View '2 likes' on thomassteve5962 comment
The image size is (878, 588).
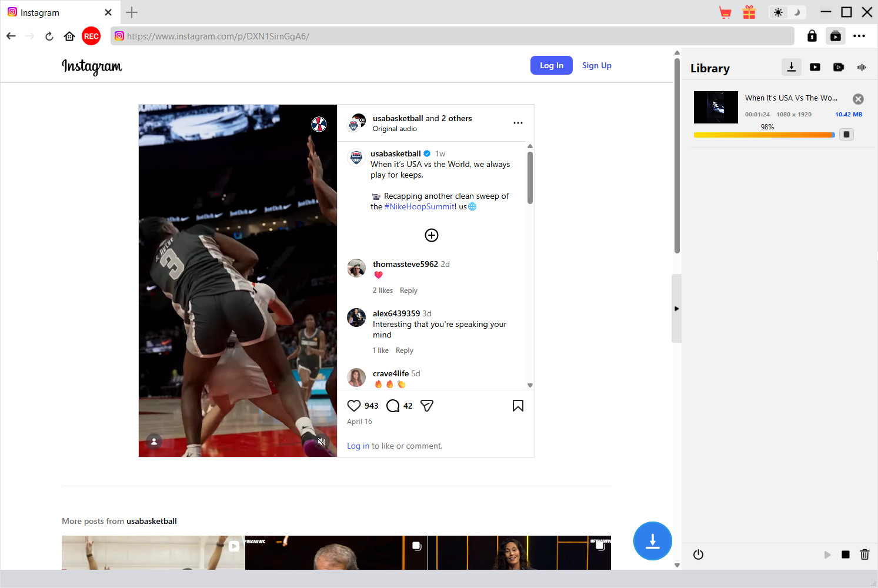point(383,290)
